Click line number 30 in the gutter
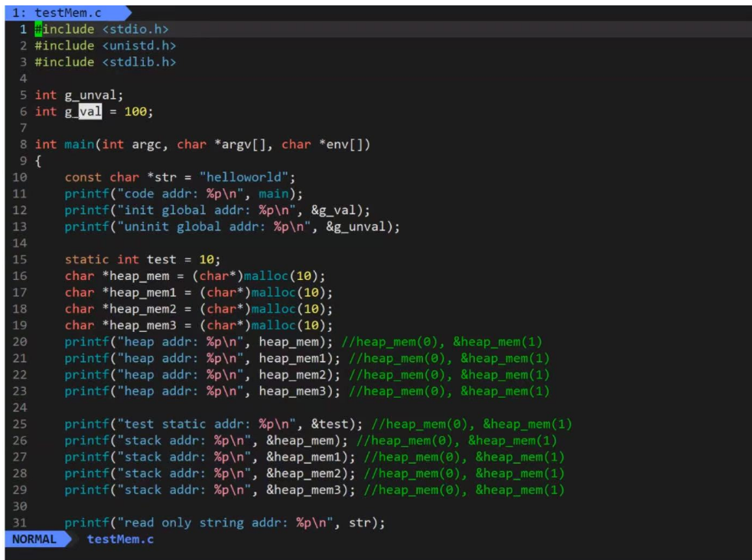Image resolution: width=752 pixels, height=560 pixels. (x=20, y=506)
